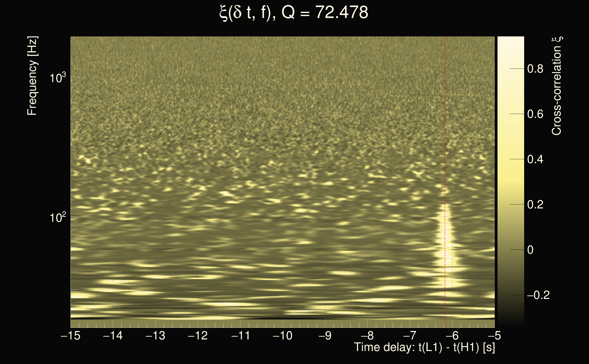Click the Time delay t(L1) - t(H1) axis label

click(x=424, y=347)
